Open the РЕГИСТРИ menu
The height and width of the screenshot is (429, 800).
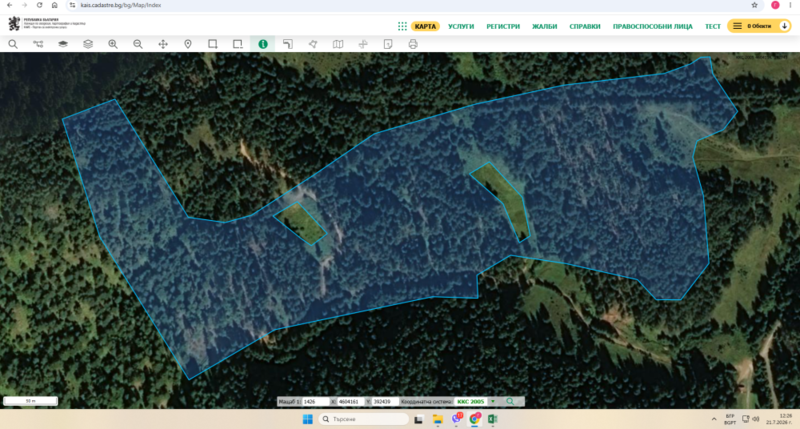[x=503, y=26]
